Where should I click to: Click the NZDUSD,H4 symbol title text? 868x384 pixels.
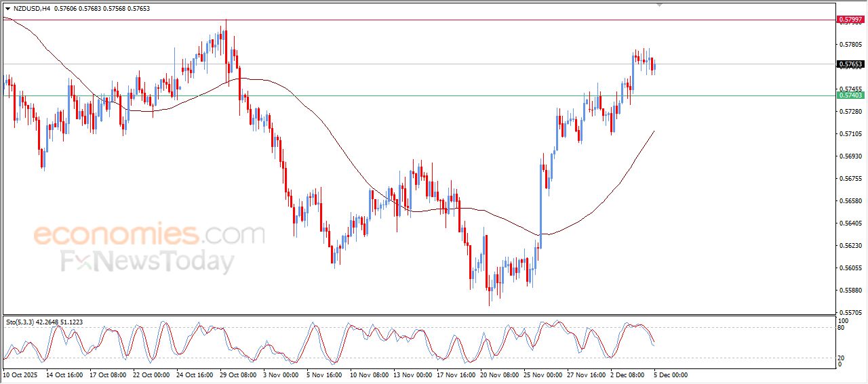[x=31, y=9]
